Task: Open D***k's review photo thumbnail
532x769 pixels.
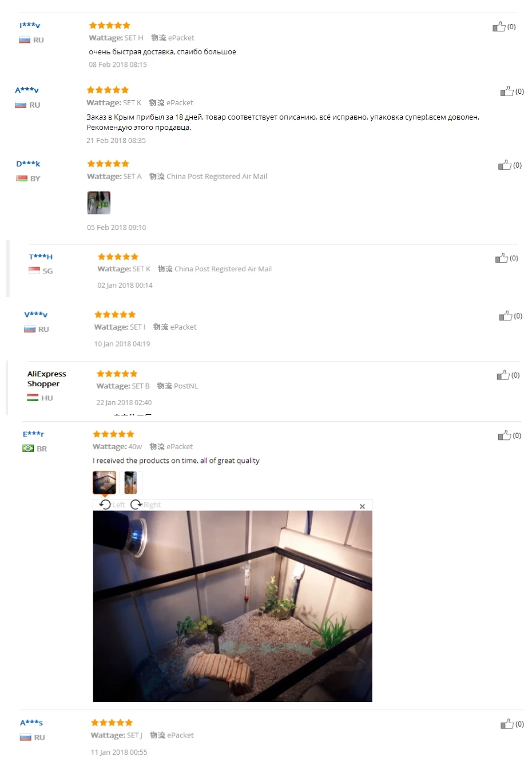Action: 98,203
